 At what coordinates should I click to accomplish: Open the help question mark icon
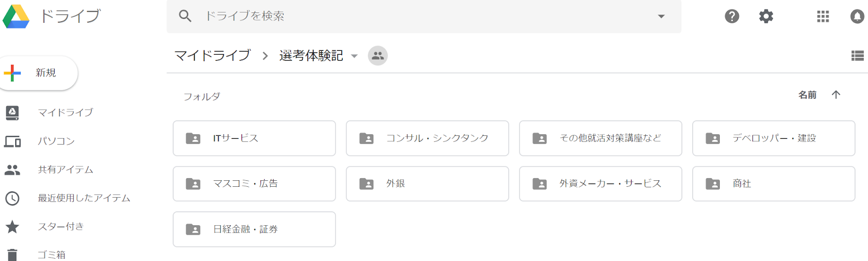coord(732,16)
